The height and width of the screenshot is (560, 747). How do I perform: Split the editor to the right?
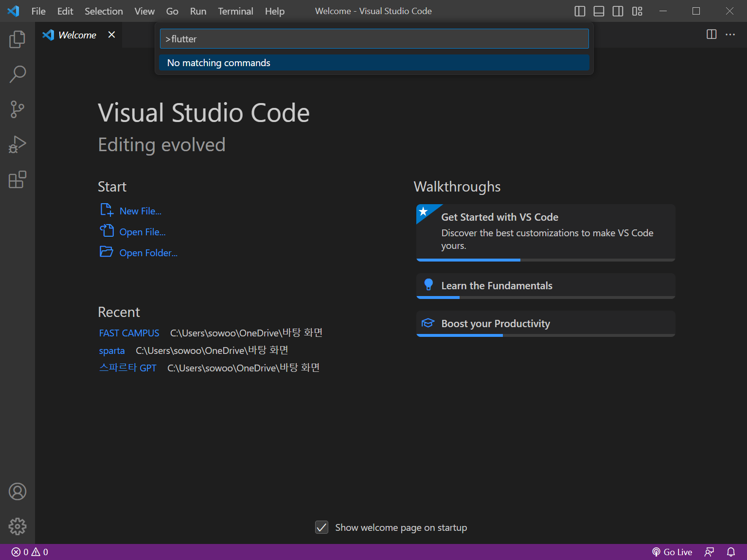[711, 34]
